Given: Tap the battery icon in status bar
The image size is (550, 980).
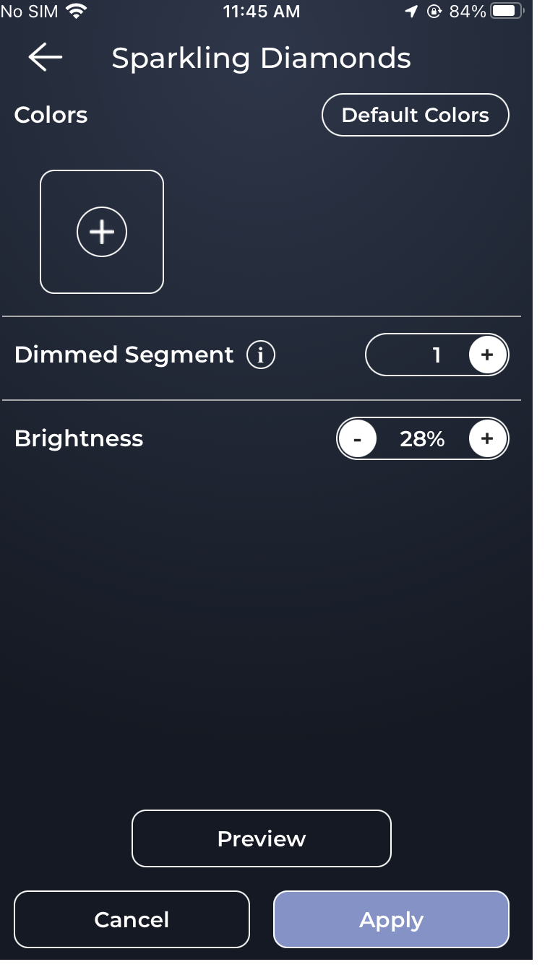Looking at the screenshot, I should pos(506,12).
